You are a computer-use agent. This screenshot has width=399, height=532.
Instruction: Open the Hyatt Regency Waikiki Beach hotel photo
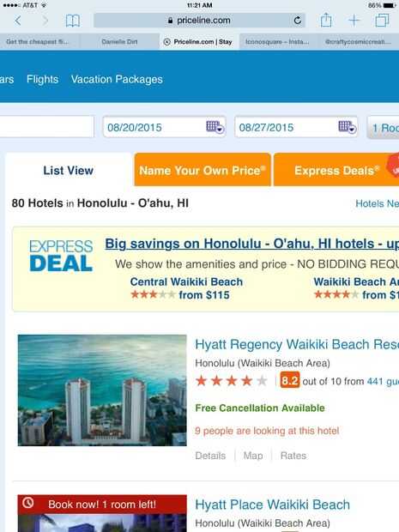point(102,390)
